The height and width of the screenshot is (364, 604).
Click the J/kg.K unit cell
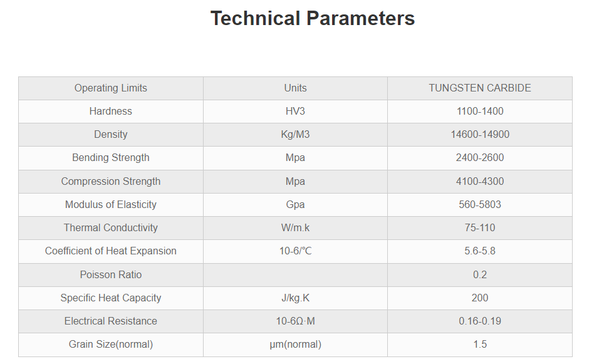click(296, 298)
